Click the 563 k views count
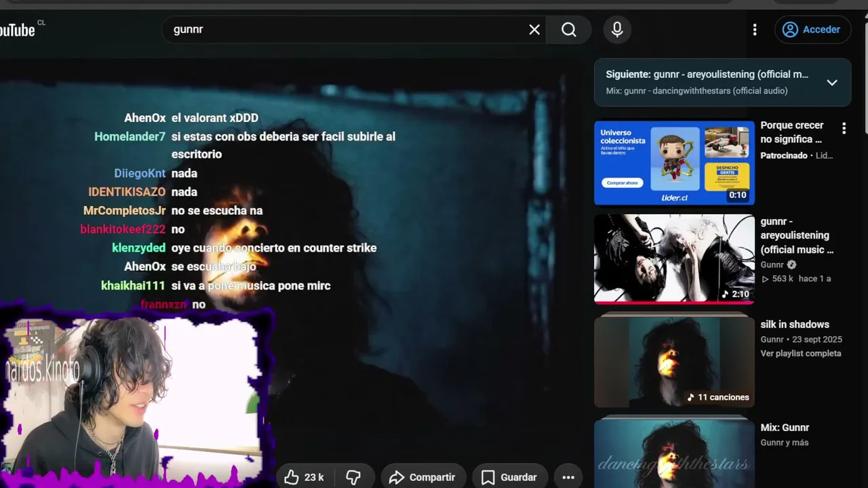This screenshot has height=488, width=868. pos(777,279)
